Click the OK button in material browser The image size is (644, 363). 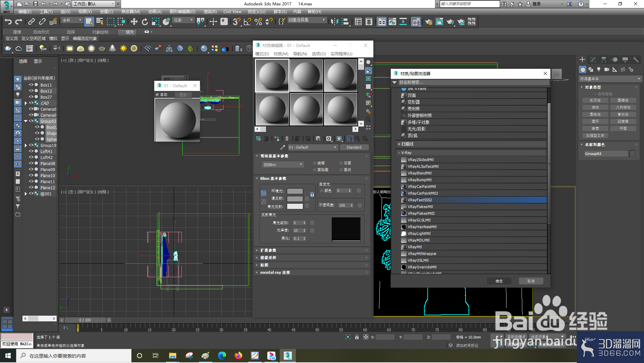tap(499, 281)
